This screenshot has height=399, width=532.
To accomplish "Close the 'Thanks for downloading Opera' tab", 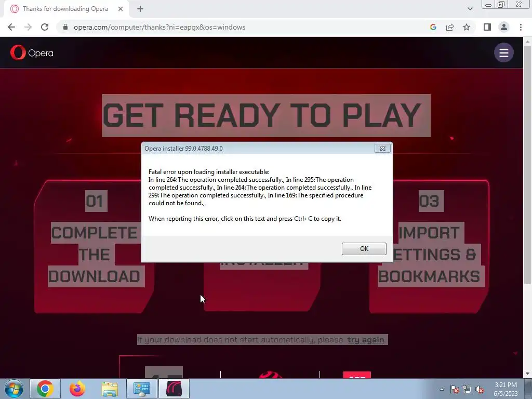I will (121, 9).
